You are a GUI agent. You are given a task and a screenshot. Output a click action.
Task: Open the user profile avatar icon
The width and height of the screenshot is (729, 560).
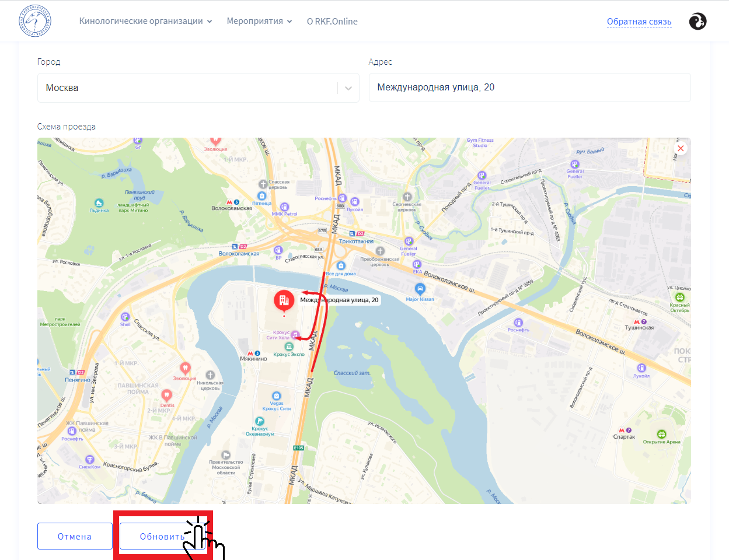click(697, 22)
